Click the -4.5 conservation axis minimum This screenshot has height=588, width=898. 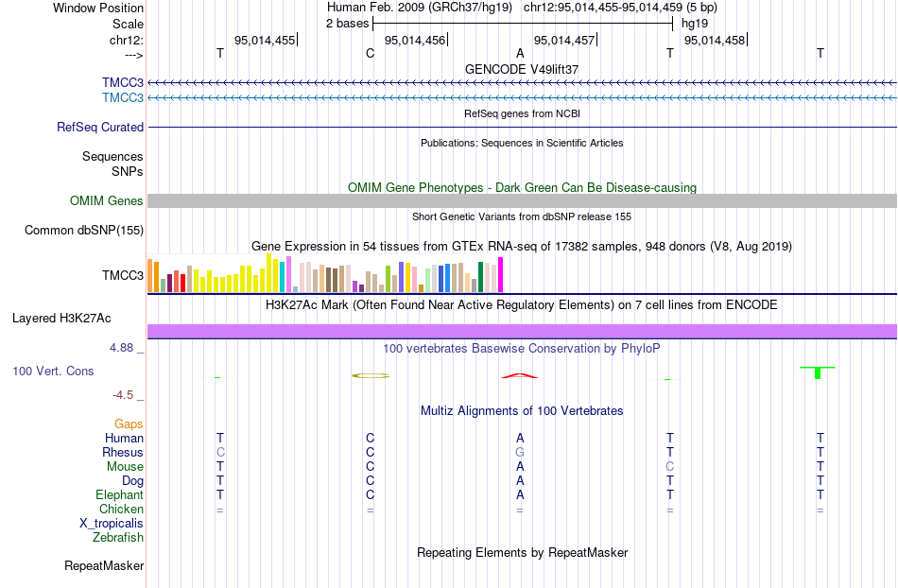(x=123, y=394)
